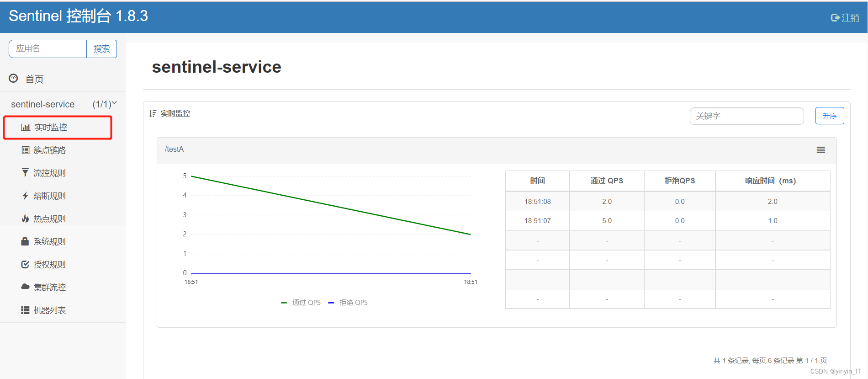868x379 pixels.
Task: Click the 时间 column header
Action: [x=537, y=181]
